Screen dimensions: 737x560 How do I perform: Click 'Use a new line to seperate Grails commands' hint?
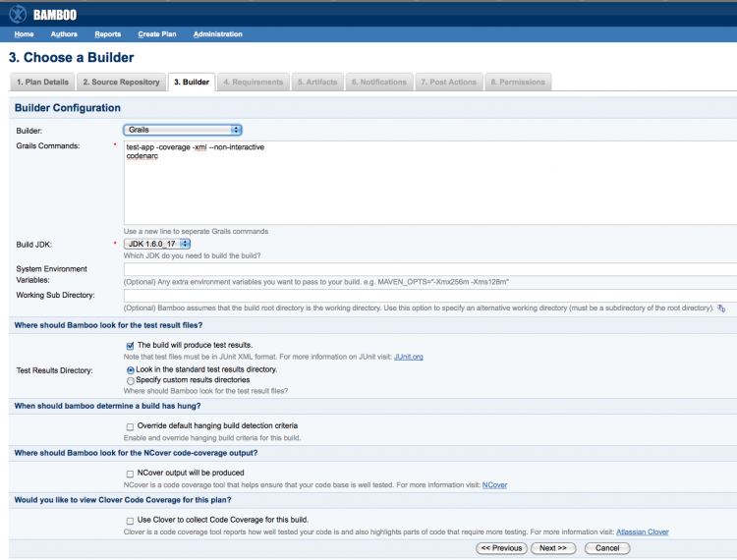point(196,232)
